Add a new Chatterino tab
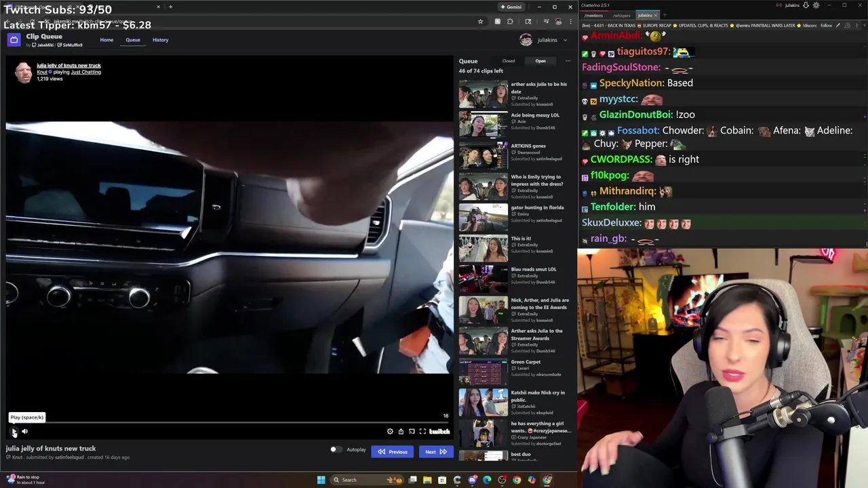868x488 pixels. pyautogui.click(x=665, y=15)
